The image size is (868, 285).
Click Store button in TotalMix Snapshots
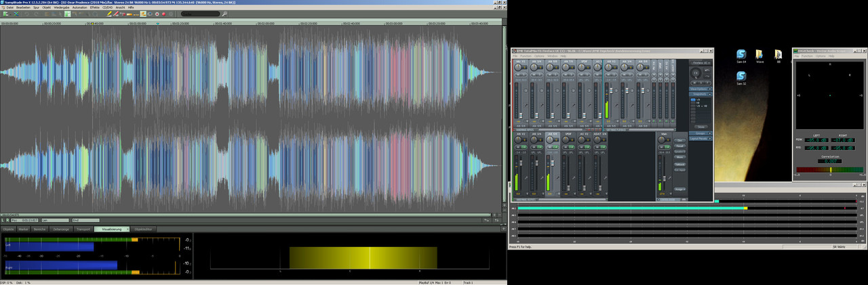click(x=700, y=127)
